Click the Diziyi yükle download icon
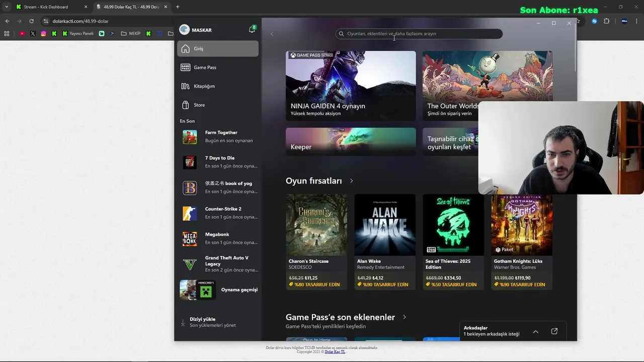 (183, 322)
